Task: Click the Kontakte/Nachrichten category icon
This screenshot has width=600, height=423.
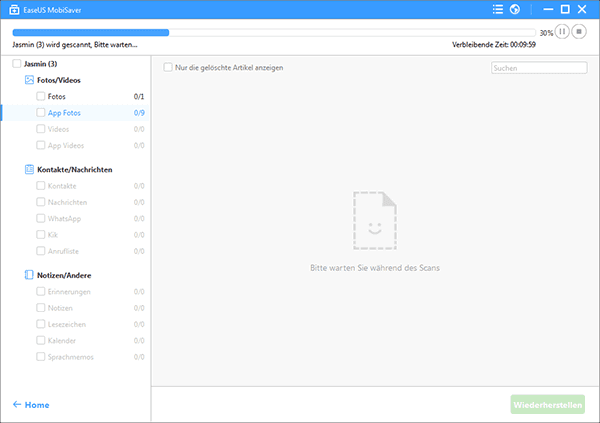Action: pos(29,169)
